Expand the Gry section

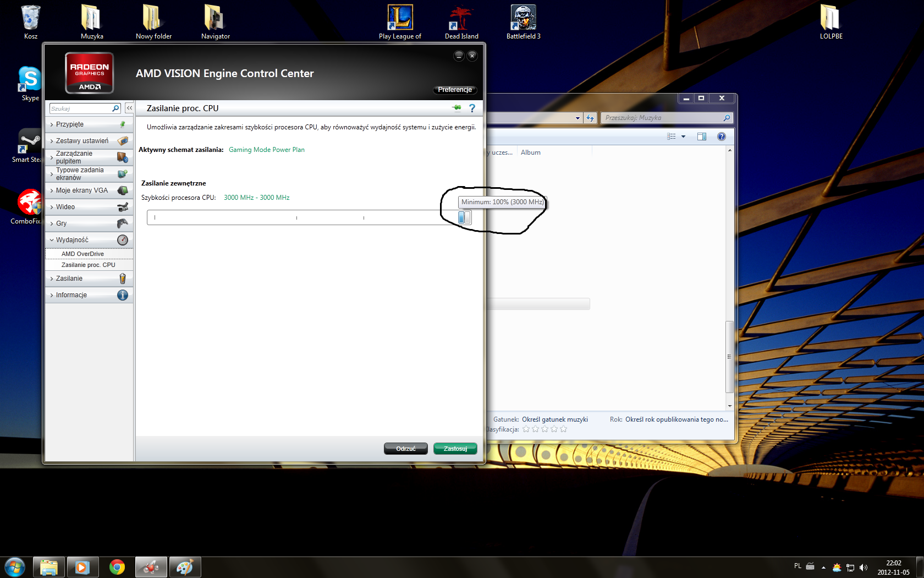coord(89,223)
